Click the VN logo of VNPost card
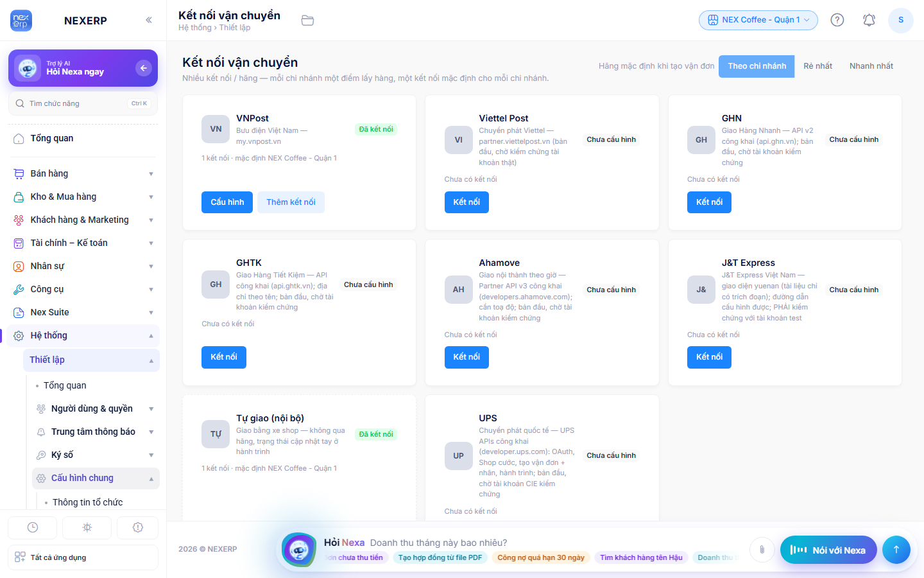This screenshot has width=924, height=578. pos(216,129)
